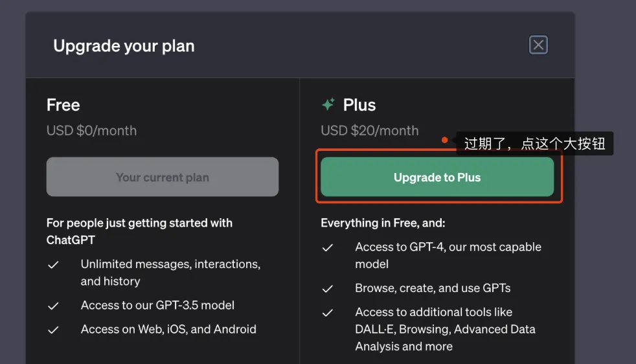Image resolution: width=636 pixels, height=364 pixels.
Task: Click the USD $20/month price text
Action: coord(370,130)
